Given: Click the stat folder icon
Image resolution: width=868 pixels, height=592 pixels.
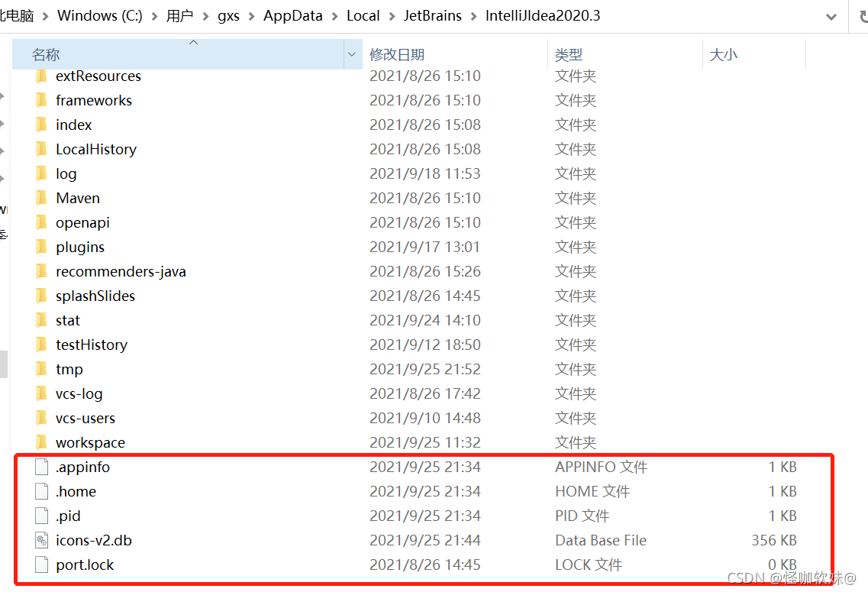Looking at the screenshot, I should point(41,320).
